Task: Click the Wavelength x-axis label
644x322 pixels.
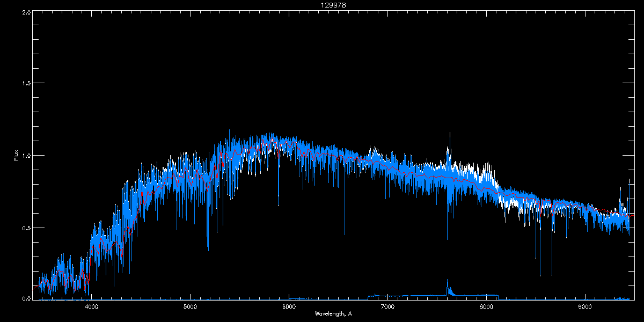Action: click(333, 313)
